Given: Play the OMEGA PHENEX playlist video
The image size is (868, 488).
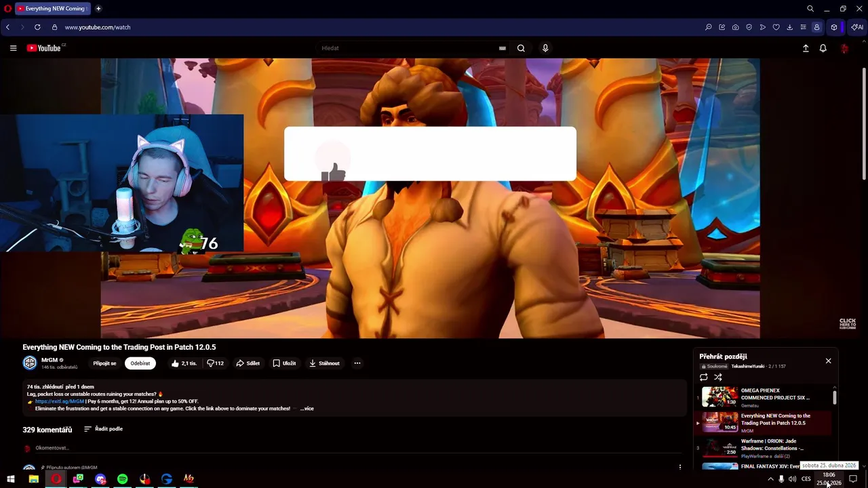Looking at the screenshot, I should click(764, 397).
